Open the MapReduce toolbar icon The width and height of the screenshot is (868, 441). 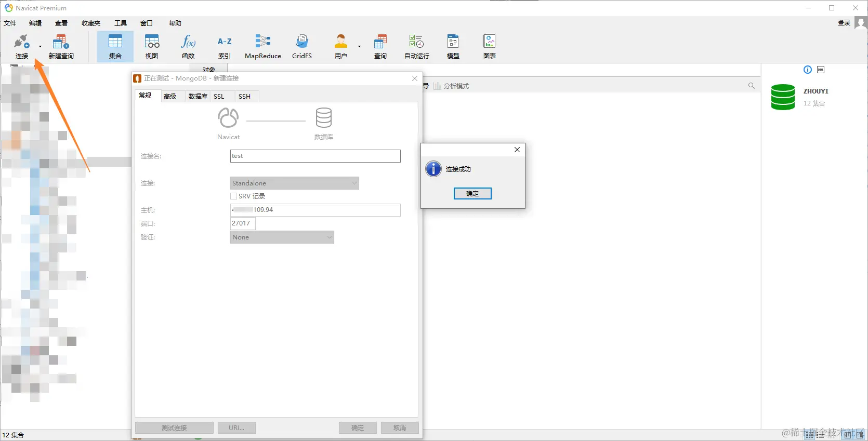(263, 47)
